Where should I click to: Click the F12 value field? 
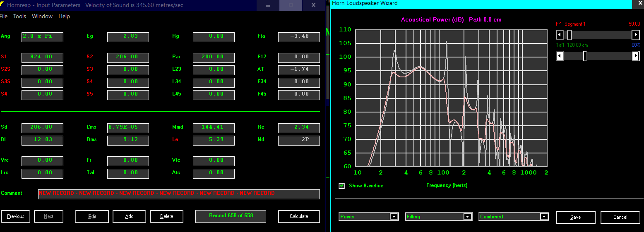299,57
